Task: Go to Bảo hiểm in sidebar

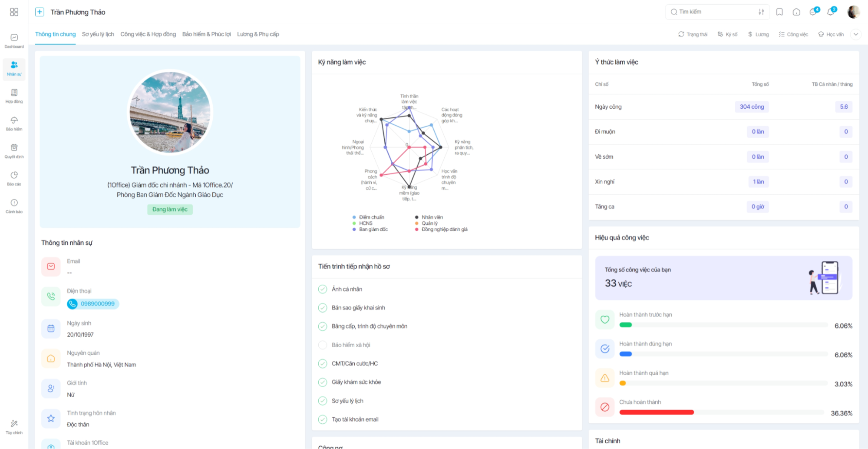Action: [14, 123]
